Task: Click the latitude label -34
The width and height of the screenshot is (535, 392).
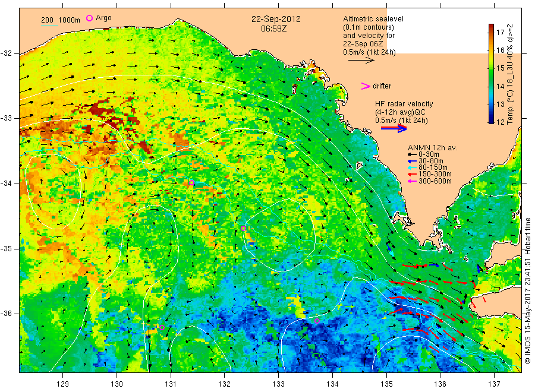Action: (x=6, y=184)
